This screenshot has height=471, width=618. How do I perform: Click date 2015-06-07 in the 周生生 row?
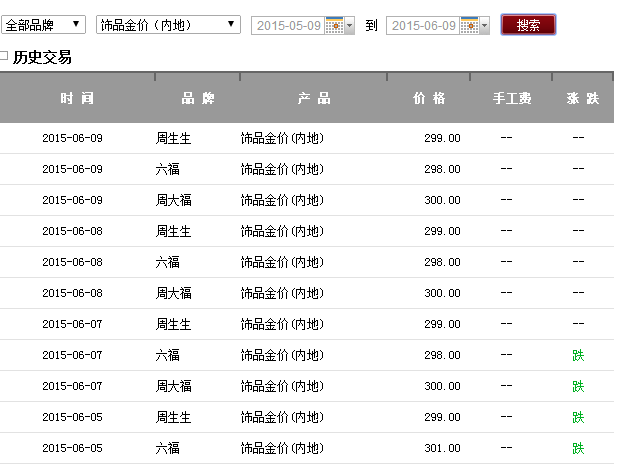[x=73, y=324]
